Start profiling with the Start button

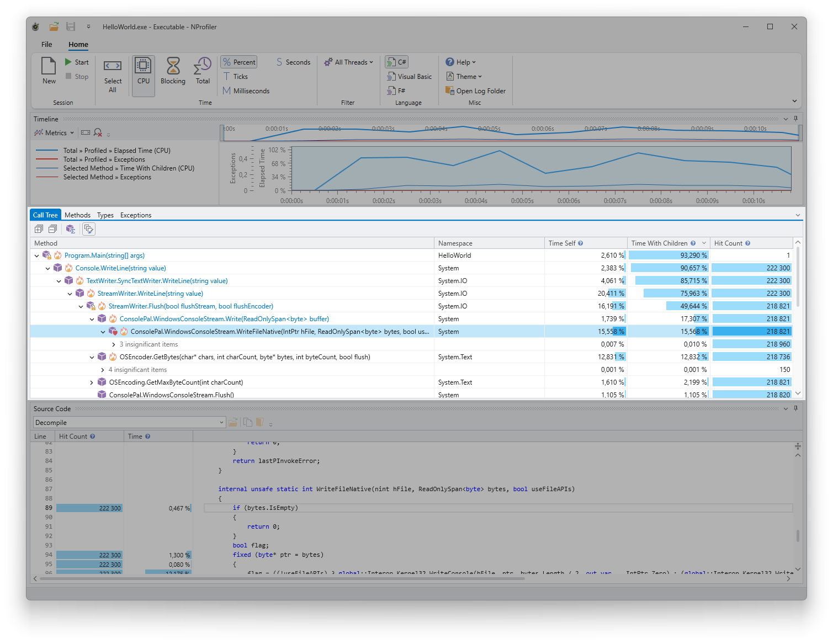coord(77,62)
